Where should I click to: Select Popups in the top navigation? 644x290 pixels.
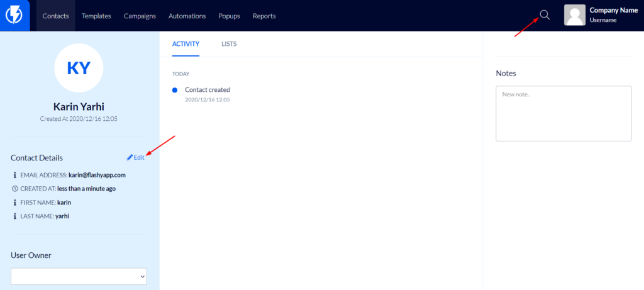pos(229,16)
